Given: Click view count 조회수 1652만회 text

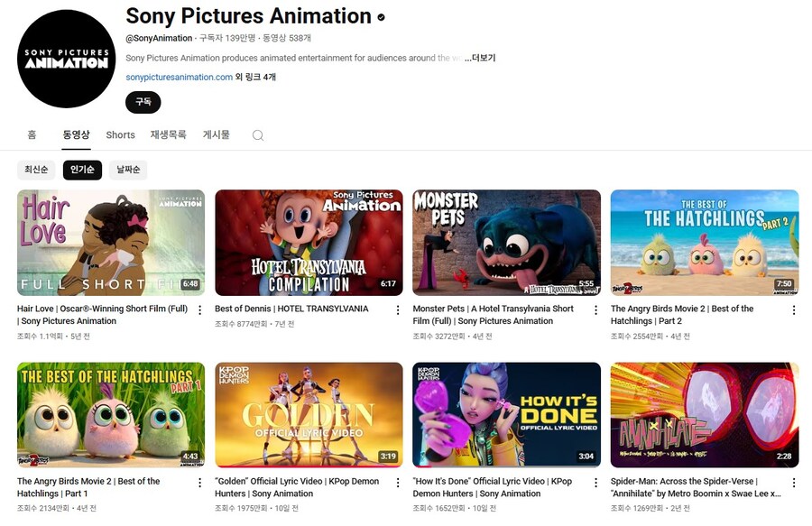Looking at the screenshot, I should [438, 508].
